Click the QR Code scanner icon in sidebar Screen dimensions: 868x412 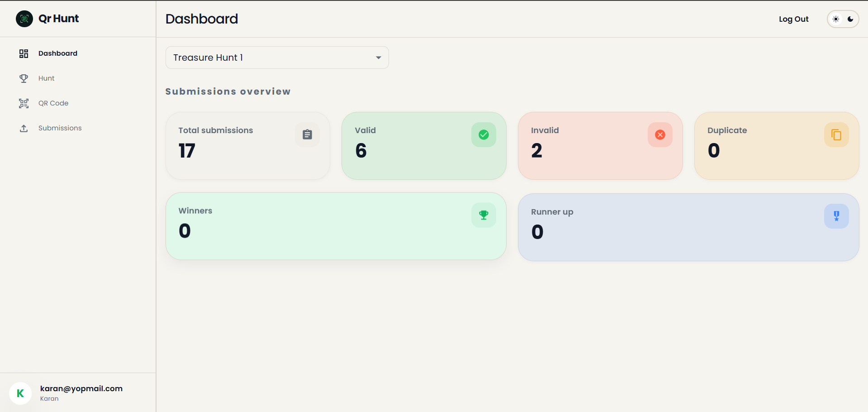tap(24, 103)
